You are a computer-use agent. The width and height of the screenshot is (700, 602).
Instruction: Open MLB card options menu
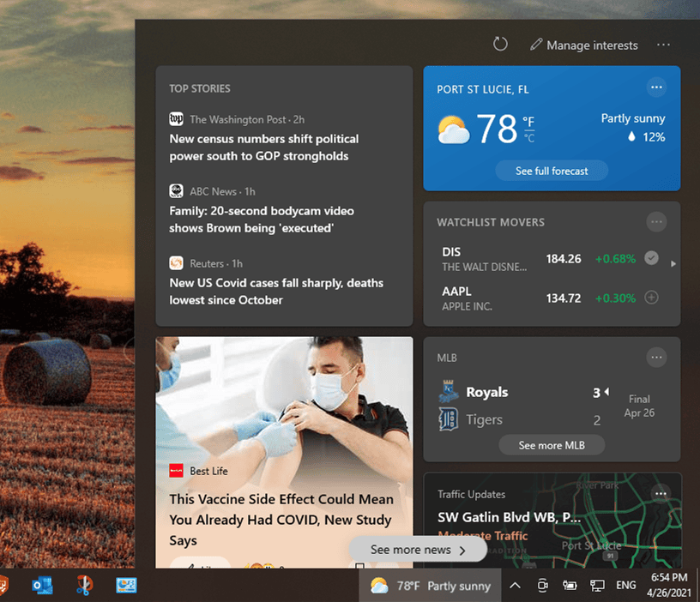click(x=656, y=357)
